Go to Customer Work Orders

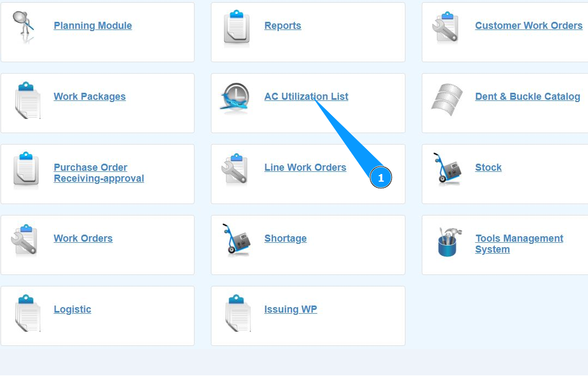click(x=529, y=26)
